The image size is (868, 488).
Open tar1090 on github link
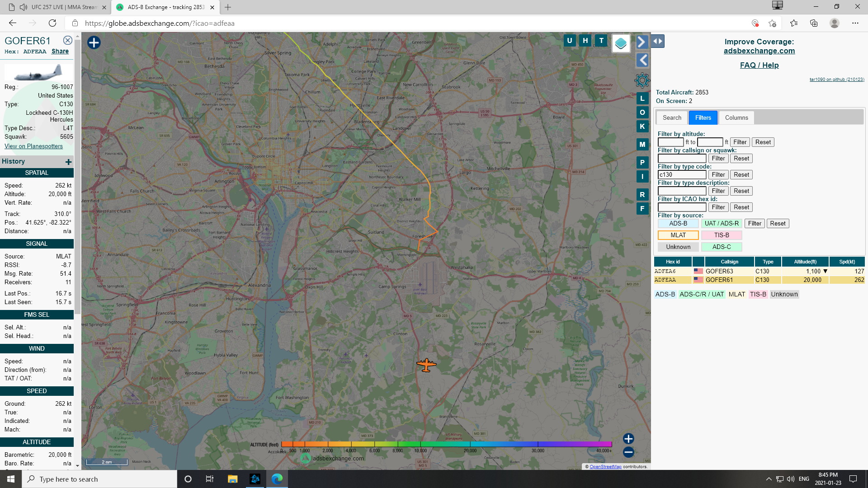[836, 80]
